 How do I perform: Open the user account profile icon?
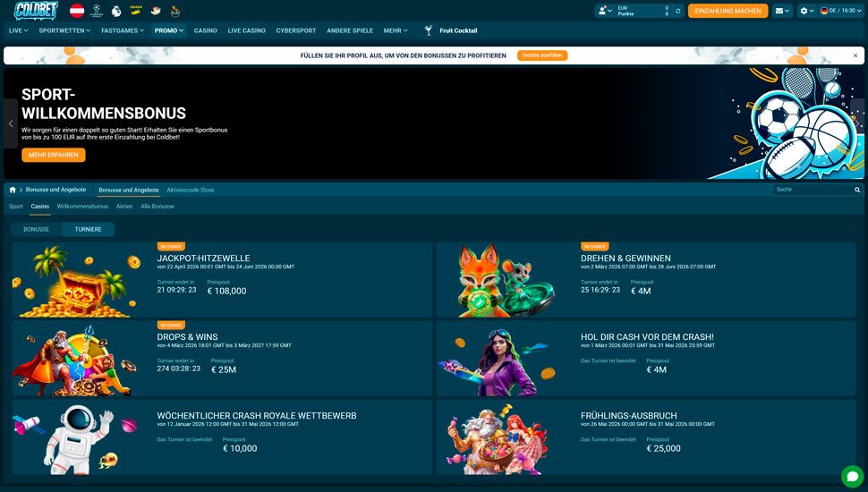coord(604,11)
